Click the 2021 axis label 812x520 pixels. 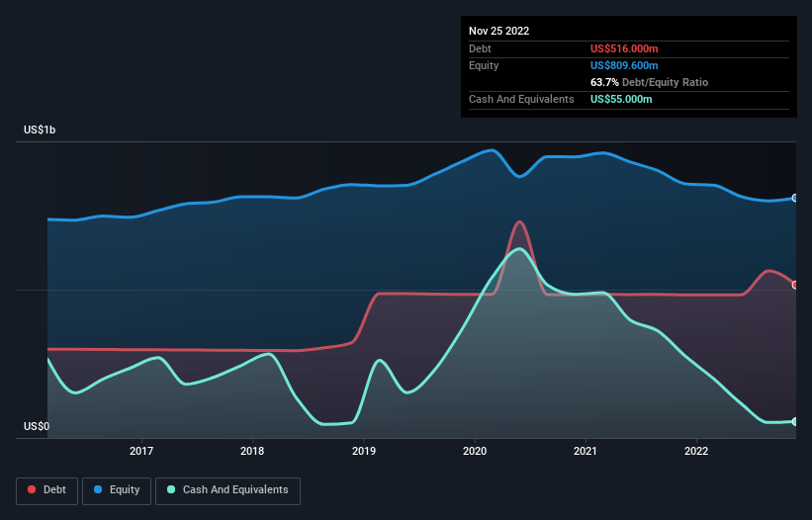[x=586, y=451]
